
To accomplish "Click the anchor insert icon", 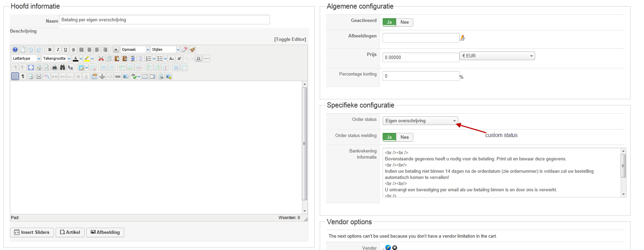I will (102, 76).
